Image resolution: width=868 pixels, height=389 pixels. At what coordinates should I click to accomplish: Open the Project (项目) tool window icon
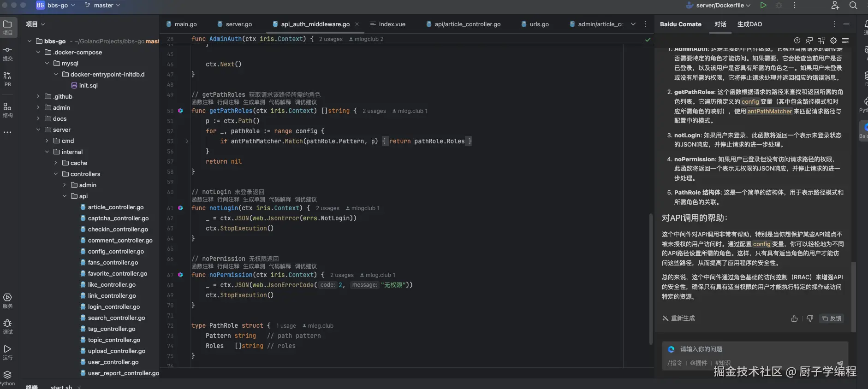pos(8,27)
